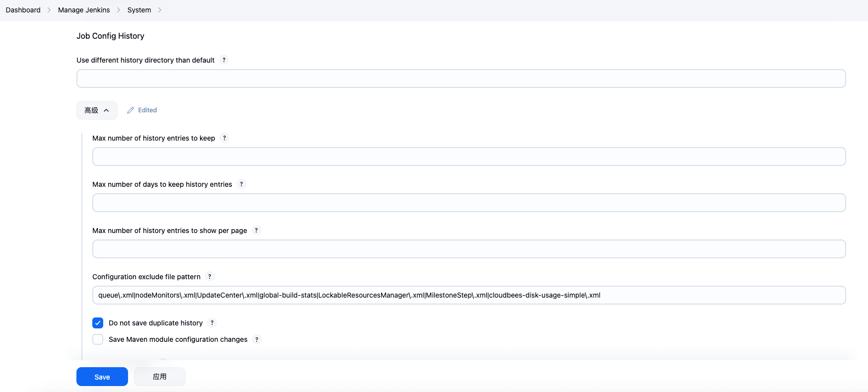
Task: Open help for history directory setting
Action: coord(224,60)
